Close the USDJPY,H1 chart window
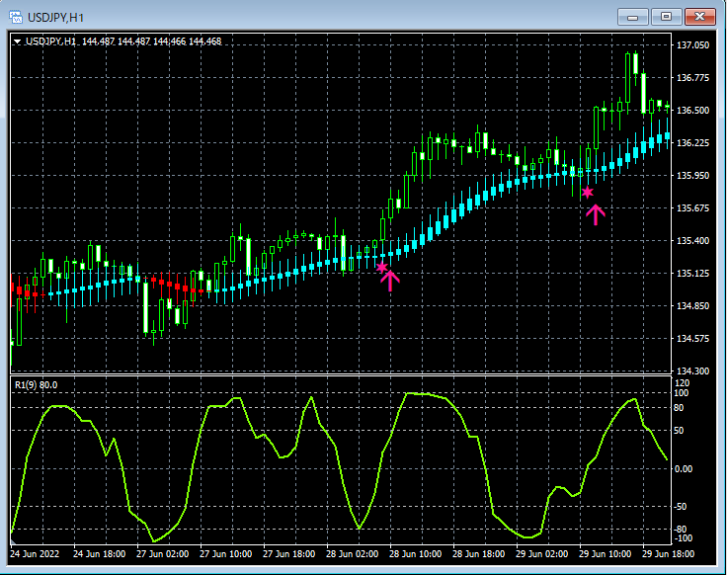Image resolution: width=728 pixels, height=575 pixels. coord(699,17)
